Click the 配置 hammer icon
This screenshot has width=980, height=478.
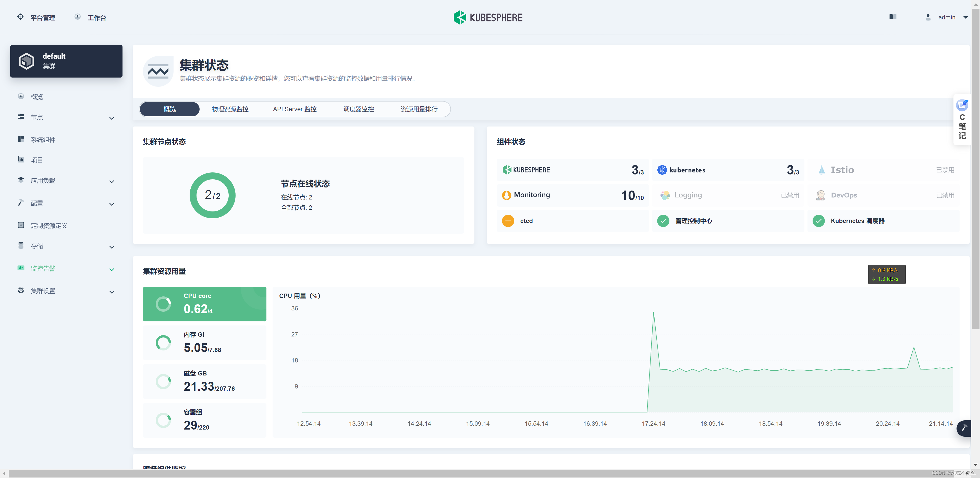[x=21, y=202]
